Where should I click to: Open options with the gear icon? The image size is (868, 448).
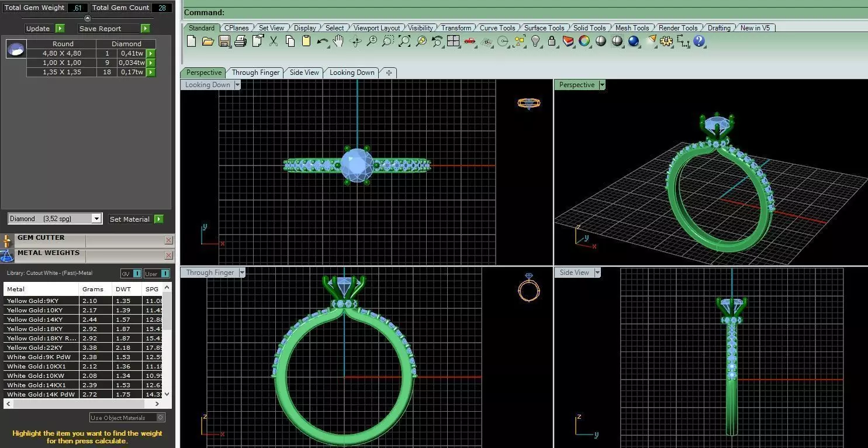(666, 41)
